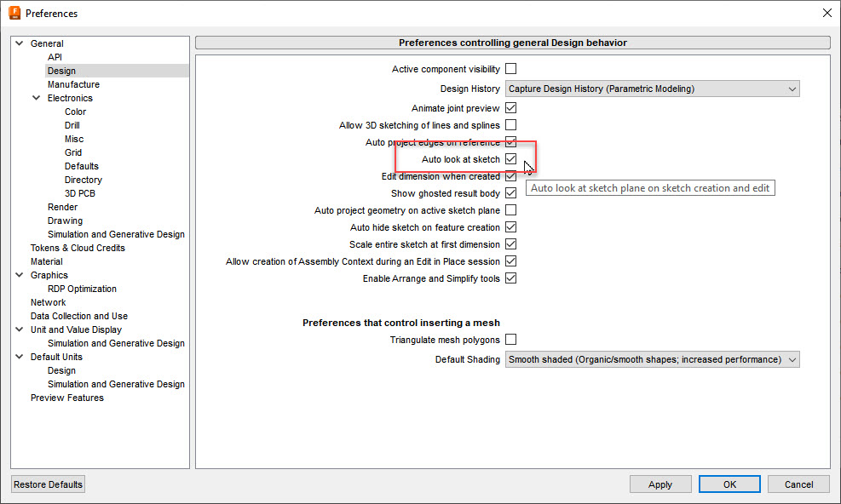
Task: Open RDP Optimization preferences
Action: click(82, 289)
